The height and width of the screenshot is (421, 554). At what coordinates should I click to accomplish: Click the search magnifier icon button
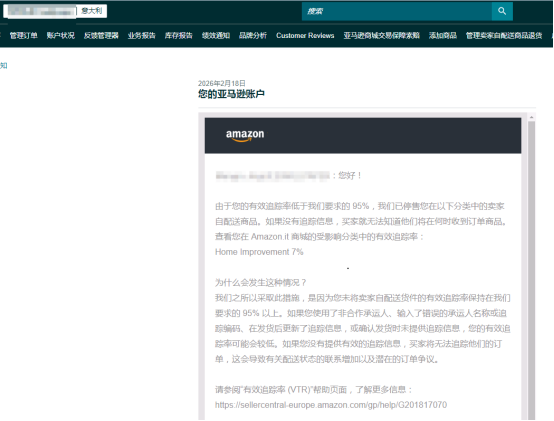click(502, 11)
